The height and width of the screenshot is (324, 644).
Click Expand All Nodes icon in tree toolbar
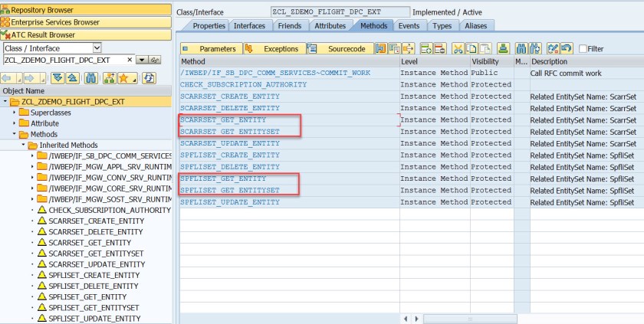[x=58, y=77]
